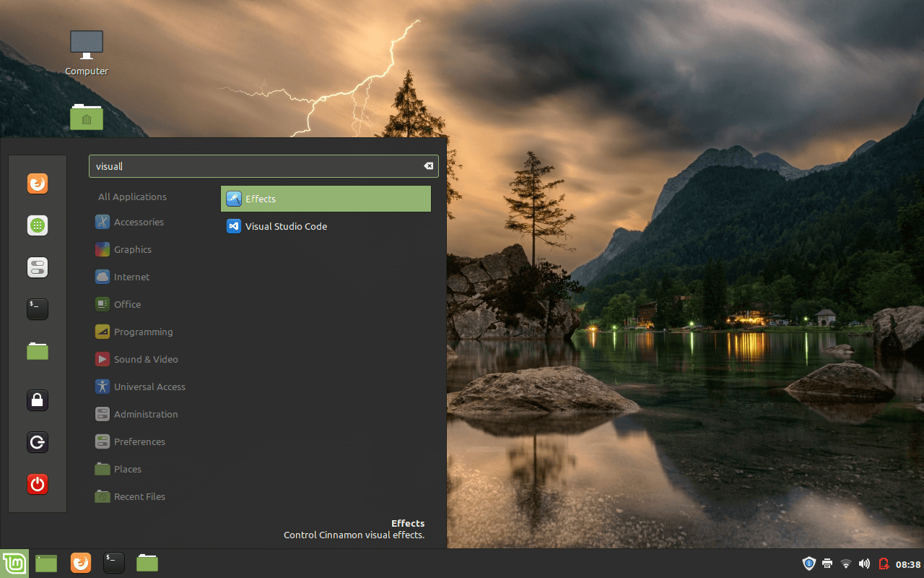This screenshot has width=924, height=578.
Task: Clear the search text with the X icon
Action: pos(428,166)
